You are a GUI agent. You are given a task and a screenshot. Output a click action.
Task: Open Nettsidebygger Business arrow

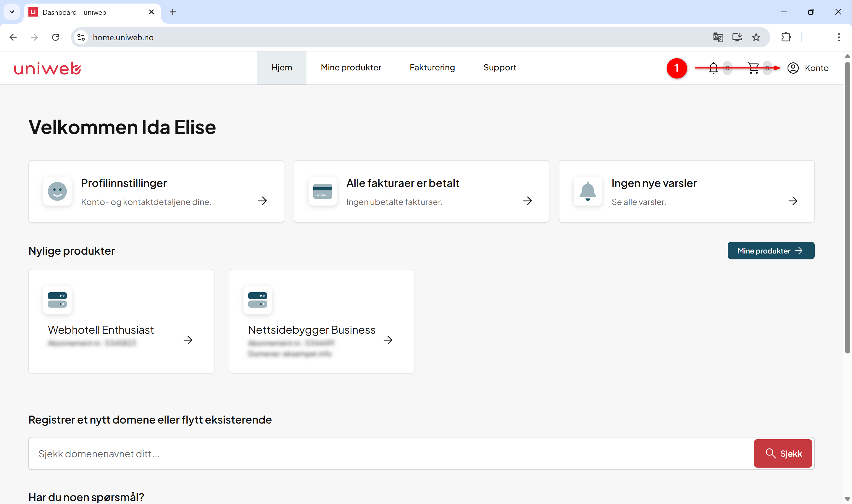point(388,340)
